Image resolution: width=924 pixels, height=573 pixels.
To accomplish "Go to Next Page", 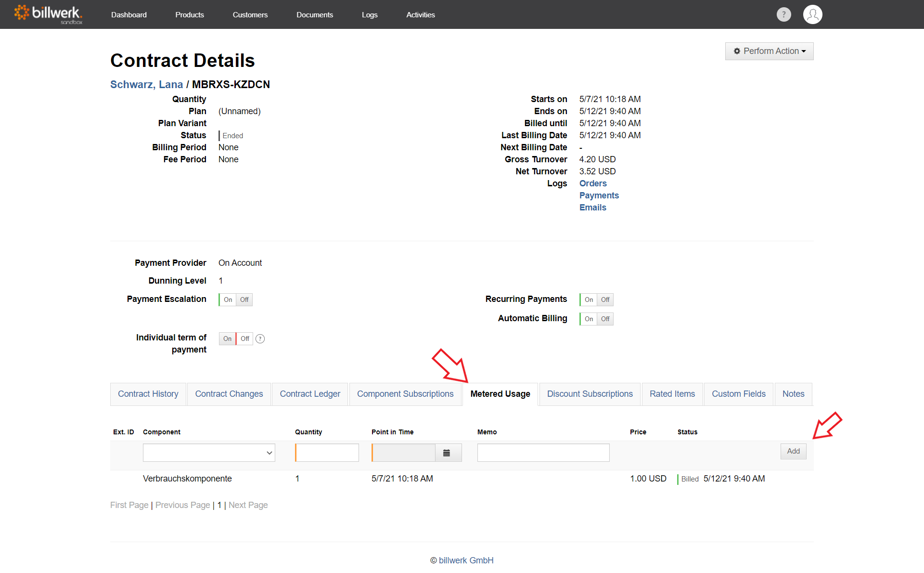I will coord(248,505).
